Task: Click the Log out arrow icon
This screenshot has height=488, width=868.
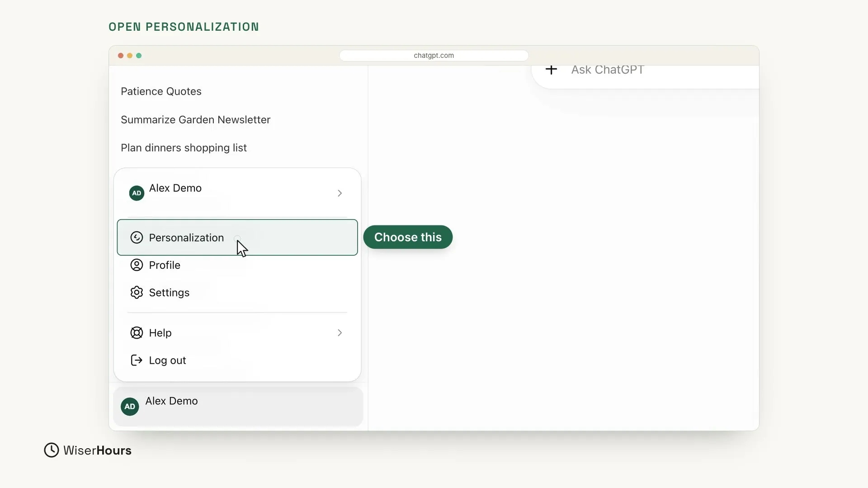Action: 137,361
